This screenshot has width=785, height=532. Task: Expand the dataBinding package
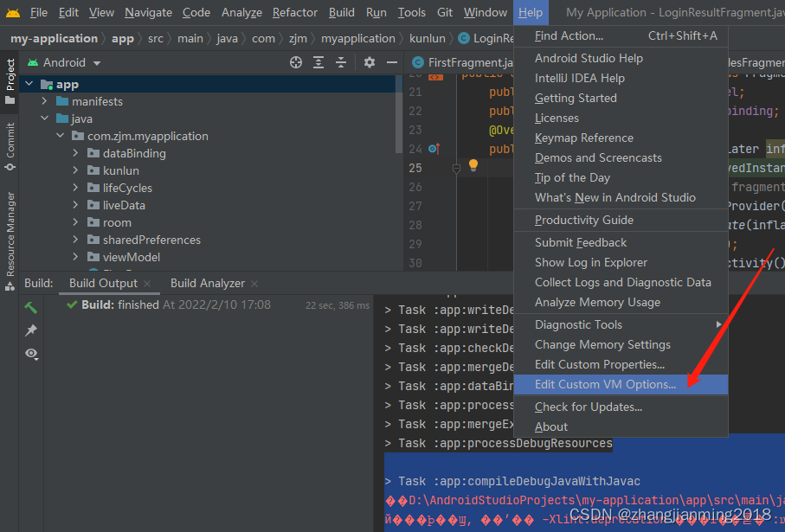coord(75,153)
